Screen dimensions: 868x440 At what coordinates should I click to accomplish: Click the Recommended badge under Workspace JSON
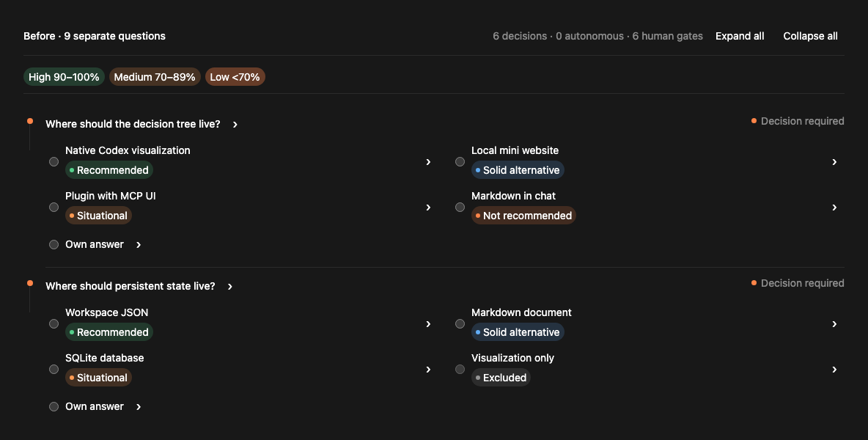point(109,332)
